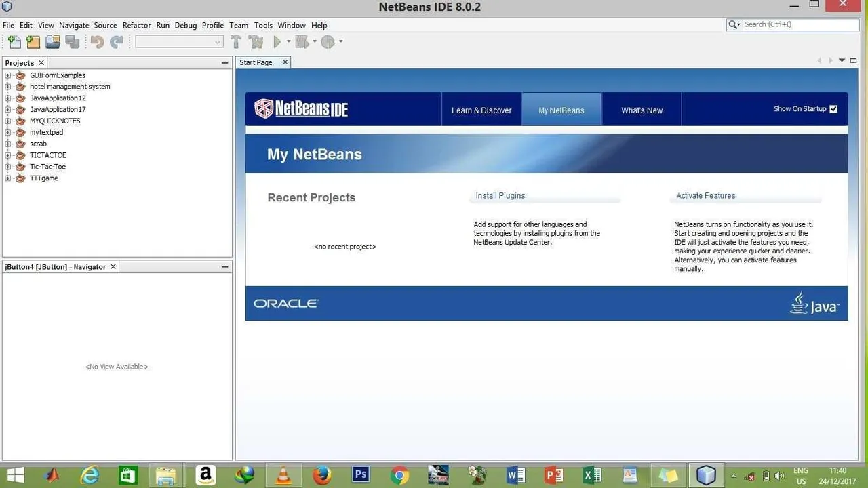Expand the TICTACTOE project node

click(x=8, y=155)
